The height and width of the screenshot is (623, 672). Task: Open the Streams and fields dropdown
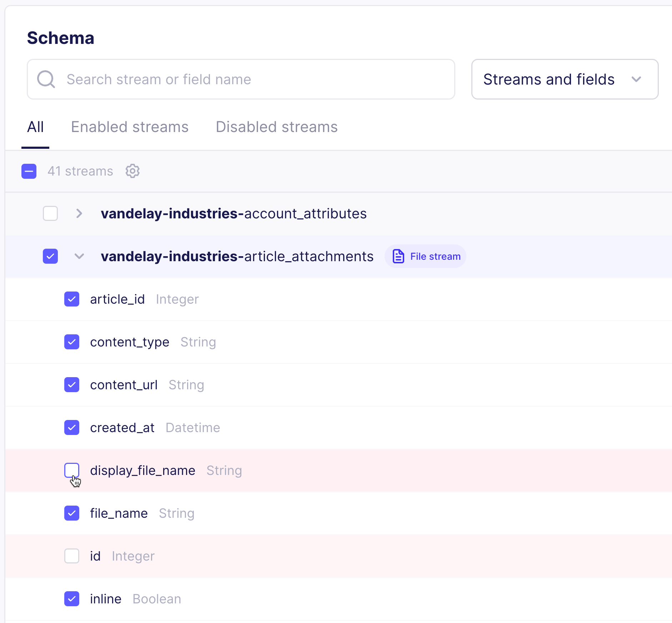[564, 79]
